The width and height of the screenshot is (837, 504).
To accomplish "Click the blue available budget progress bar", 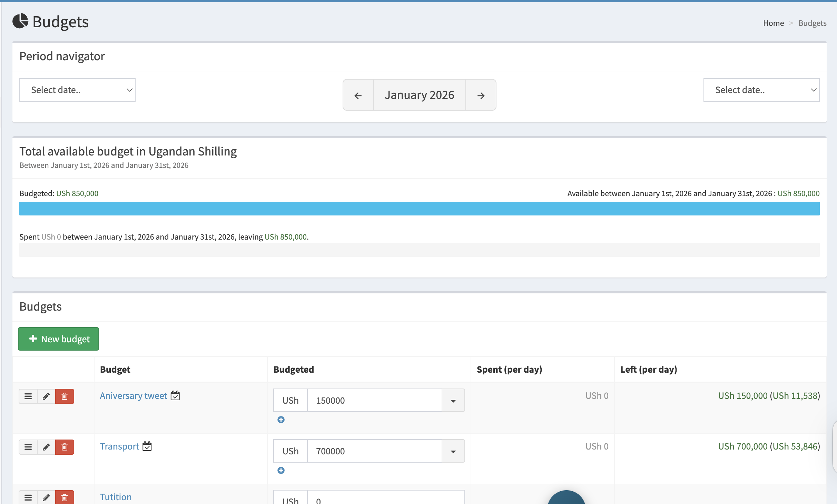I will point(420,208).
